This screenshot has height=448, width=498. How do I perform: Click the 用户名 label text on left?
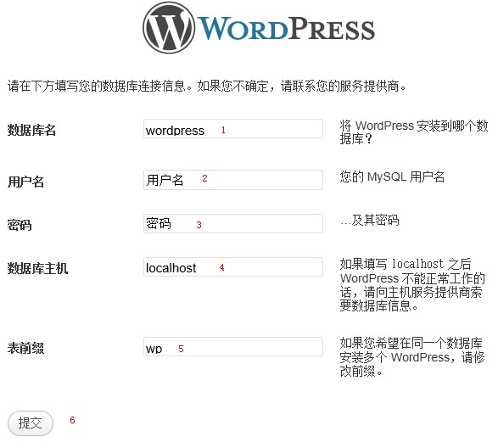(25, 182)
